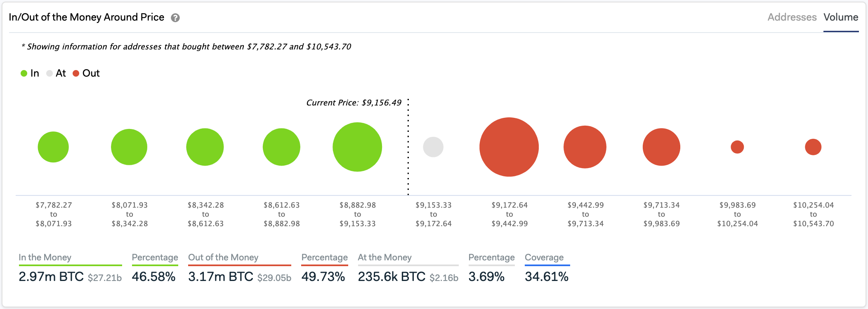Toggle the gray At legend item

click(x=56, y=73)
